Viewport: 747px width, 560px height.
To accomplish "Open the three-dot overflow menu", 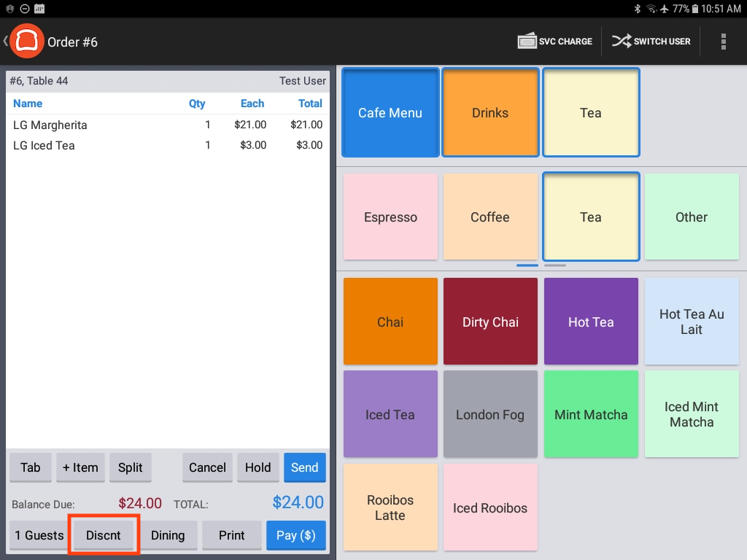I will 723,42.
